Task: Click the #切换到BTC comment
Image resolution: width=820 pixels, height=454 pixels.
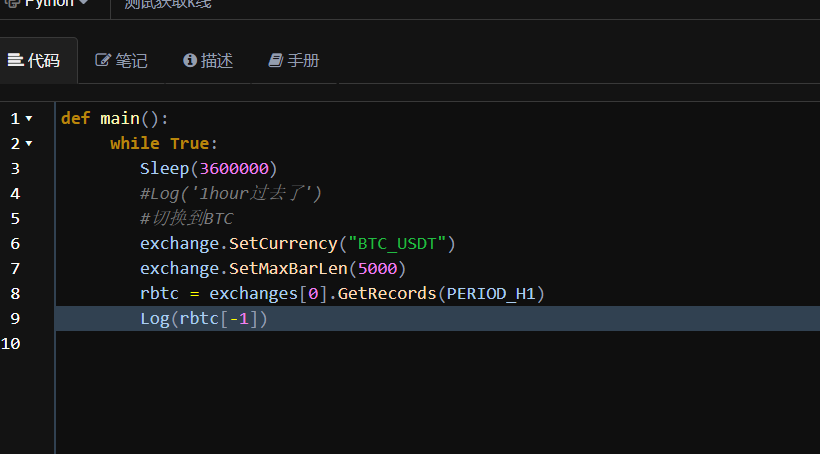Action: [x=186, y=218]
